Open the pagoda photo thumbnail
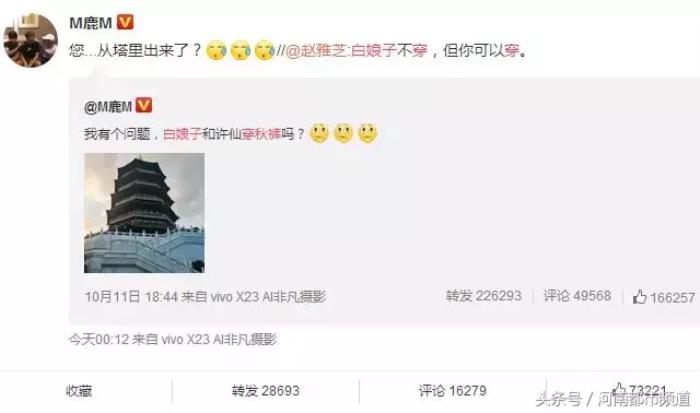The height and width of the screenshot is (413, 700). 144,213
